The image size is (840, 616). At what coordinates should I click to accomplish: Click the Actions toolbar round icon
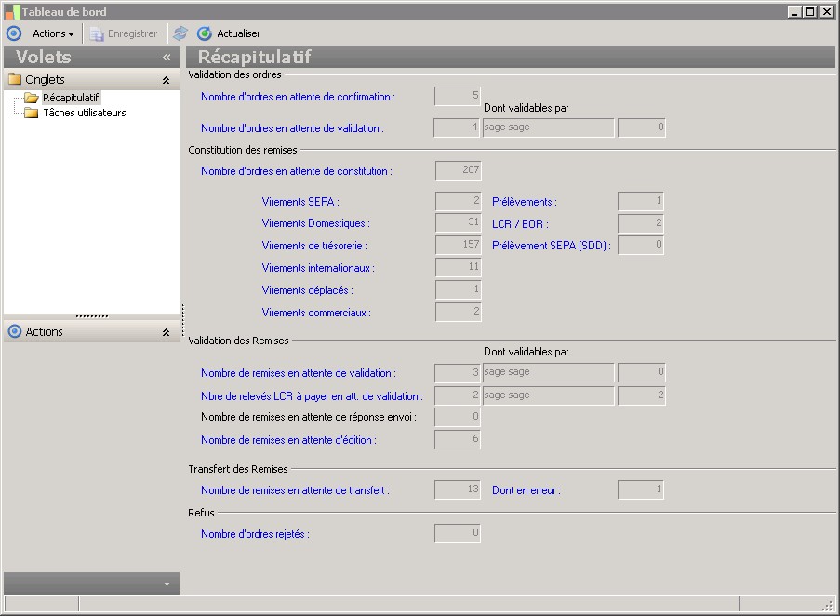[x=14, y=33]
